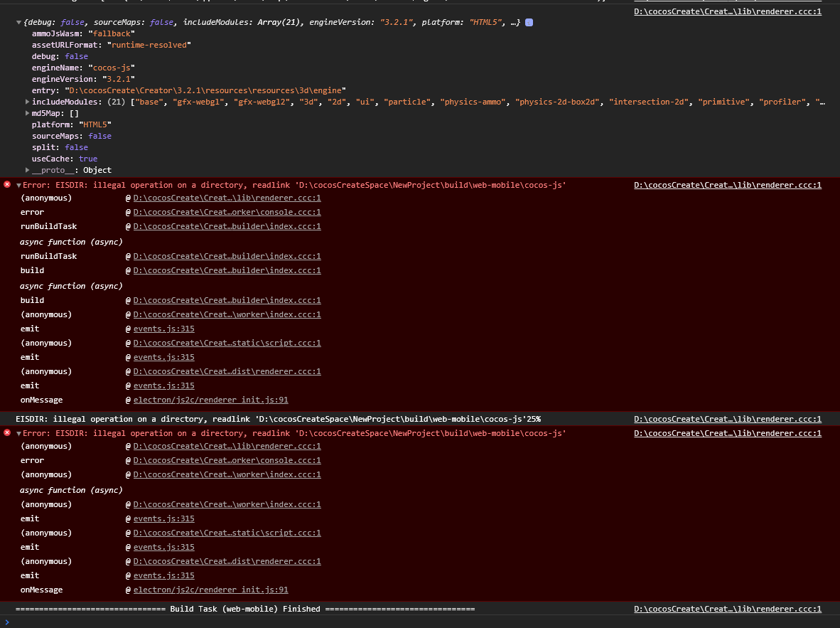This screenshot has width=840, height=628.
Task: Open the renderer.ccc:1 source link right of the second error message
Action: pyautogui.click(x=728, y=433)
